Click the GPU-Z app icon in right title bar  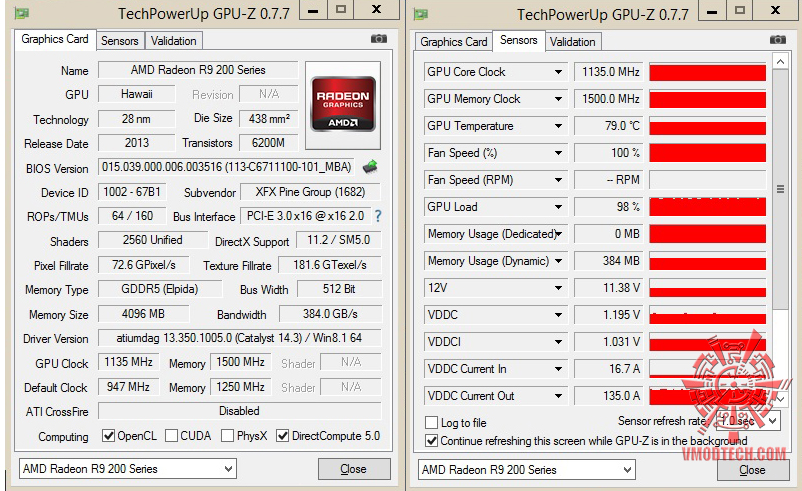tap(420, 14)
